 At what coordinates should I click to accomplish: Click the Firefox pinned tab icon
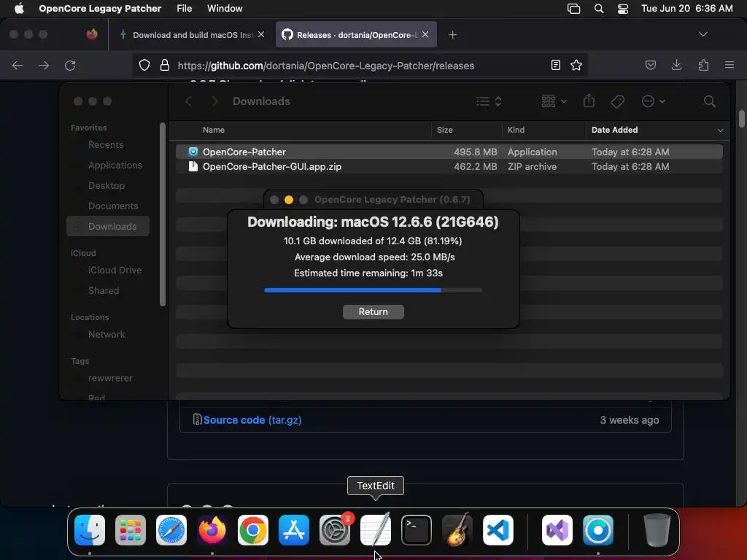pyautogui.click(x=92, y=34)
